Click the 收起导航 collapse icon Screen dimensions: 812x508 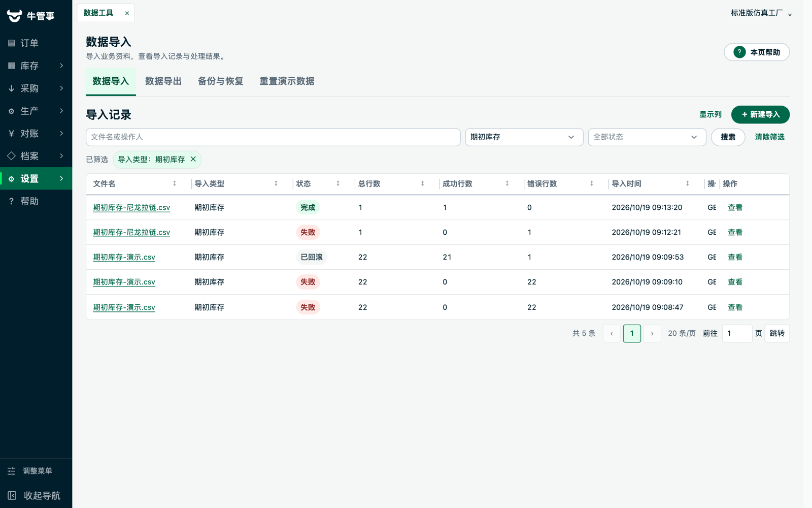12,495
